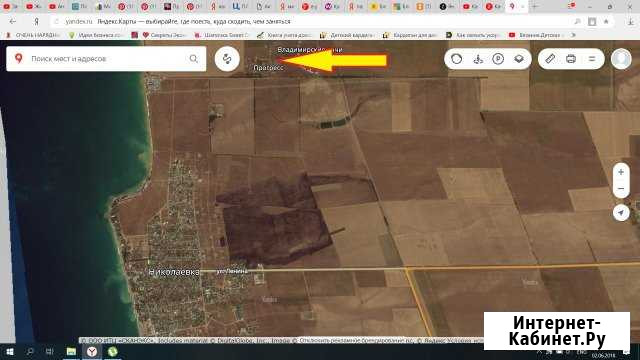Open the hamburger menu on the map
Viewport: 640px width, 360px height.
pos(592,59)
